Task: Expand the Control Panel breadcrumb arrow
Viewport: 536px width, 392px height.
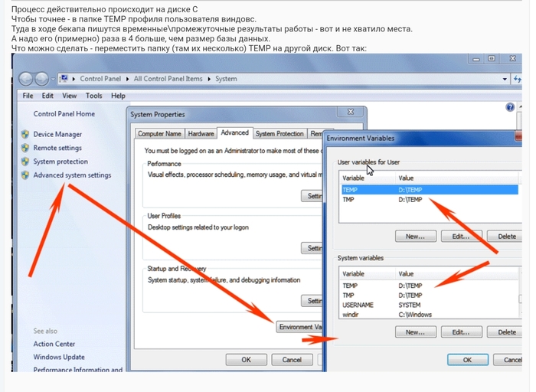Action: pos(128,79)
